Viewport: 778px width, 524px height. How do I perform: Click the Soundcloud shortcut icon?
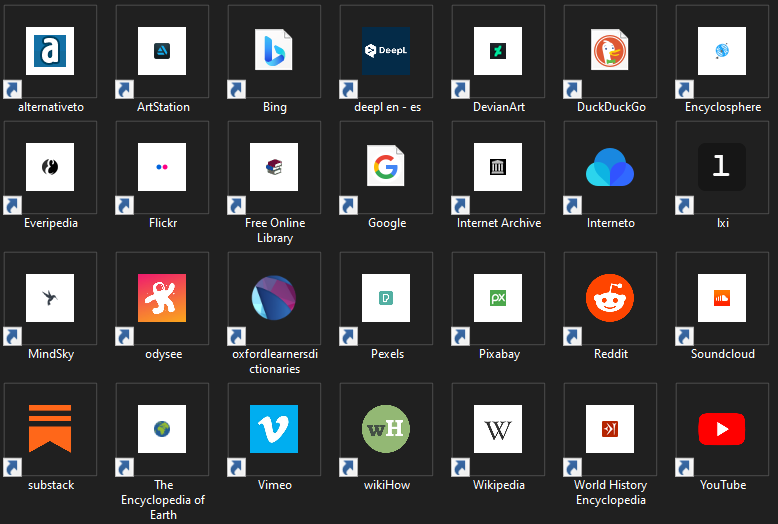(x=722, y=298)
